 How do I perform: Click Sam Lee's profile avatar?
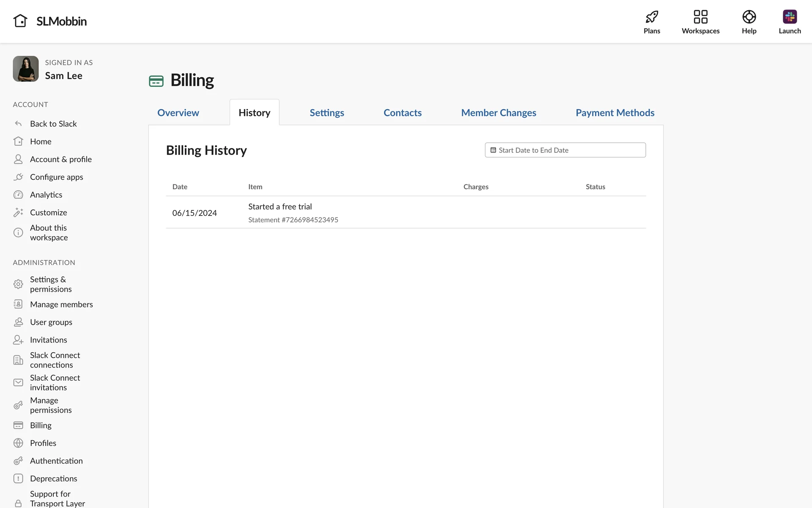(26, 69)
